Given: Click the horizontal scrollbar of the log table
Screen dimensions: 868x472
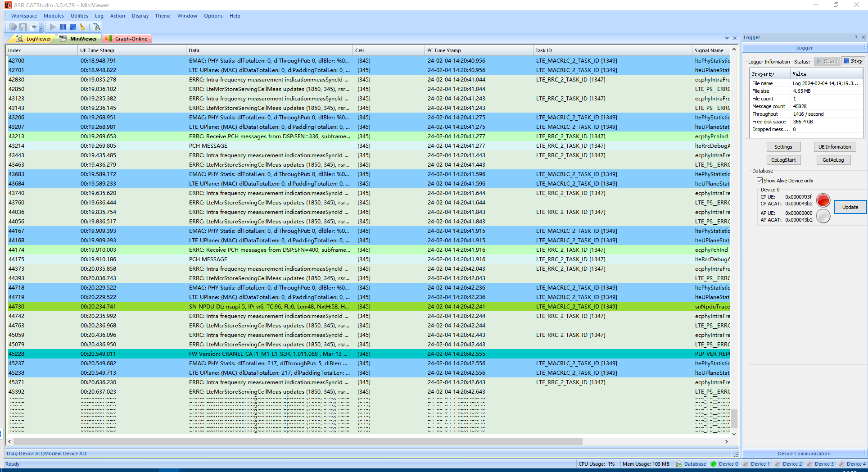Looking at the screenshot, I should click(x=297, y=442).
